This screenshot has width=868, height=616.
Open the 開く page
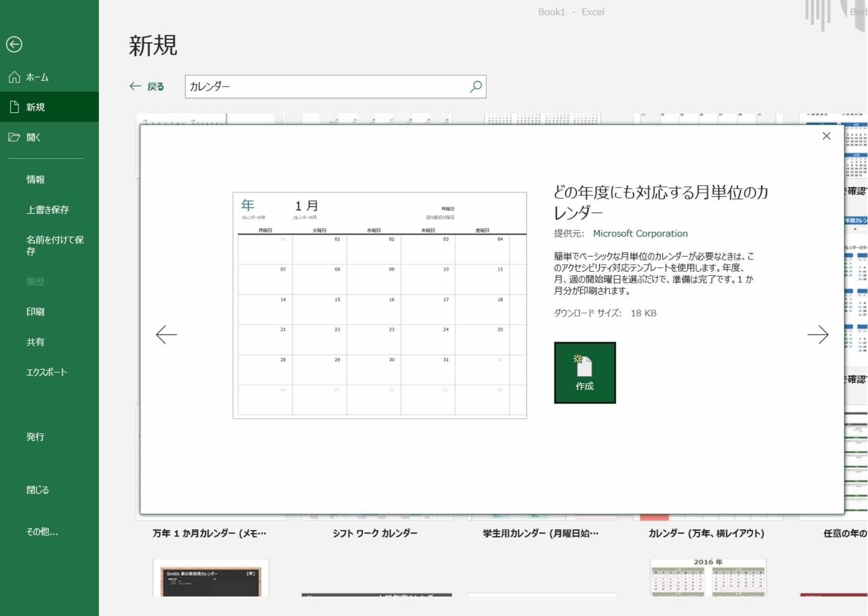click(49, 137)
